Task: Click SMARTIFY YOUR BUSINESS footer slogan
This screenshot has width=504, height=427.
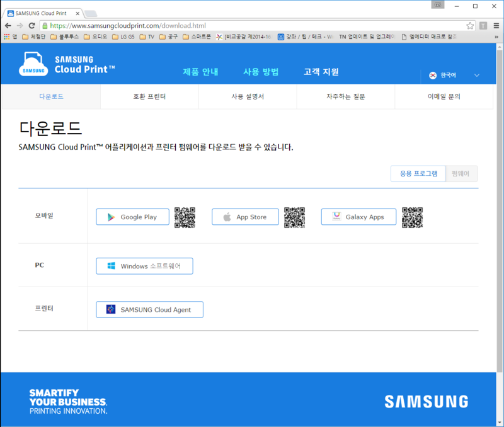Action: [68, 402]
